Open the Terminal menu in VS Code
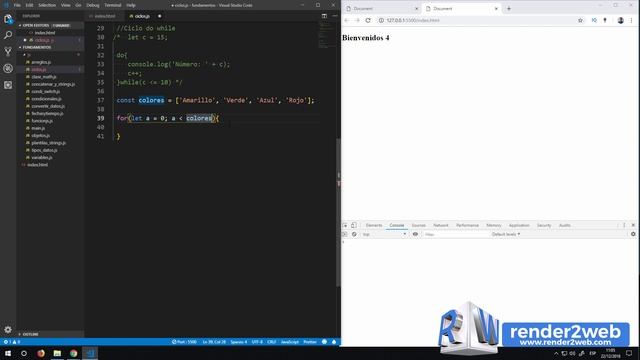Viewport: 640px width, 360px height. pyautogui.click(x=113, y=5)
